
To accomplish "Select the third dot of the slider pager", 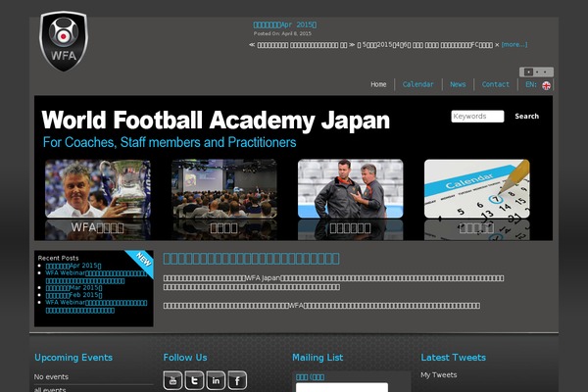I will (545, 72).
